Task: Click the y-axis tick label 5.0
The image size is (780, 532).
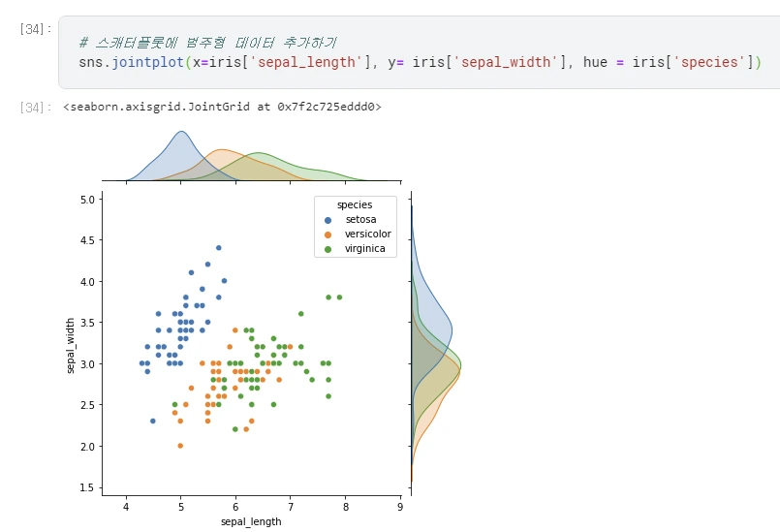Action: click(87, 200)
